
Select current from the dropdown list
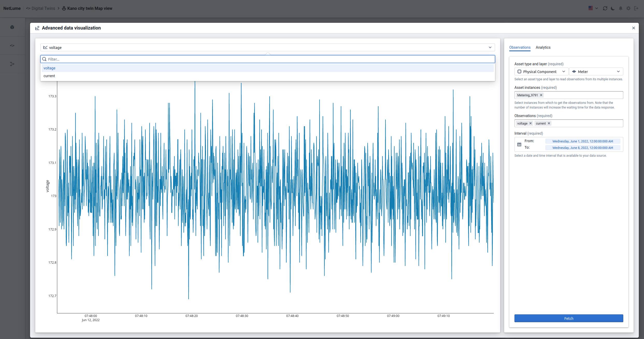pyautogui.click(x=49, y=76)
